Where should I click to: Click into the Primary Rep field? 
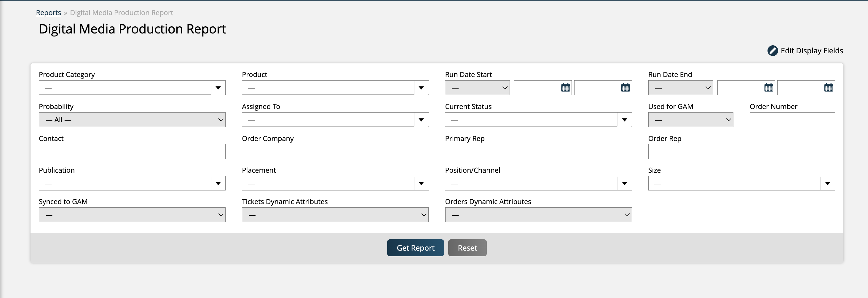click(x=538, y=152)
